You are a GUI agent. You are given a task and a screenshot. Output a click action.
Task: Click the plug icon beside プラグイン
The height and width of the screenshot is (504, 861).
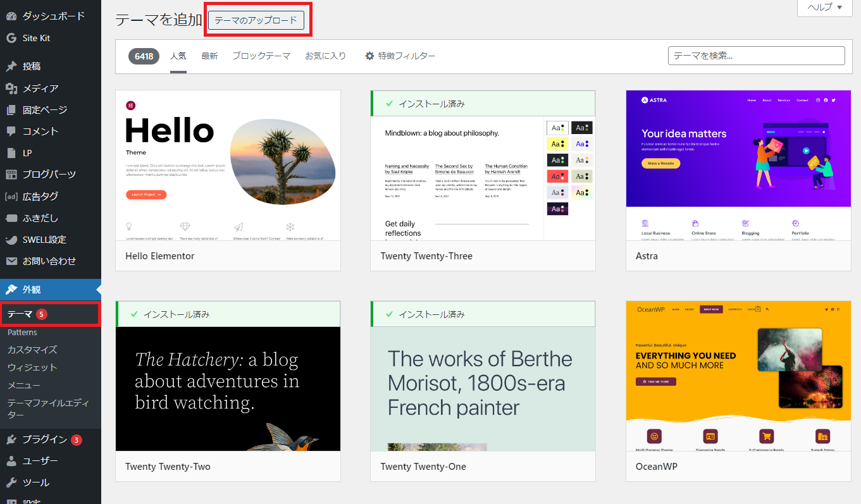click(11, 439)
